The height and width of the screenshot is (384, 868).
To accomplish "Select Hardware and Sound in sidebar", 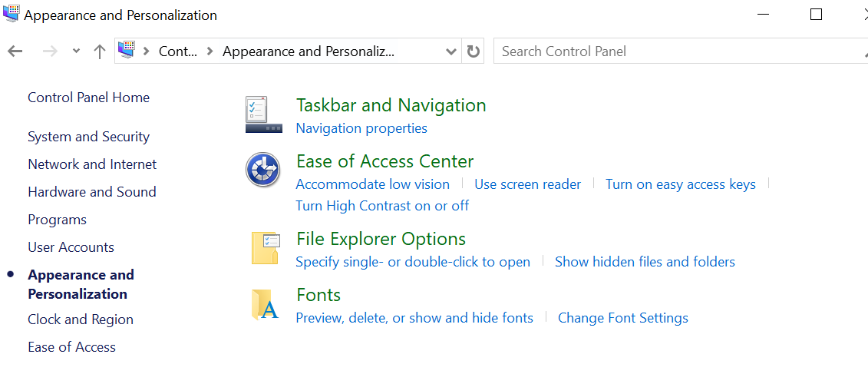I will pos(91,192).
